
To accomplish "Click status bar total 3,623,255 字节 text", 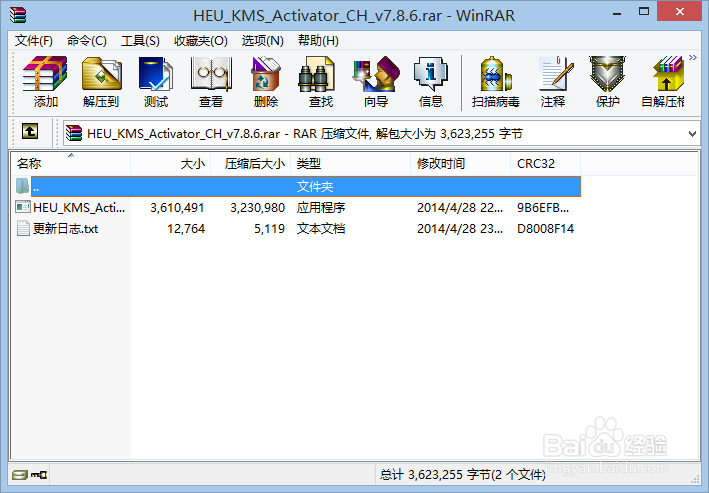I will pyautogui.click(x=463, y=474).
